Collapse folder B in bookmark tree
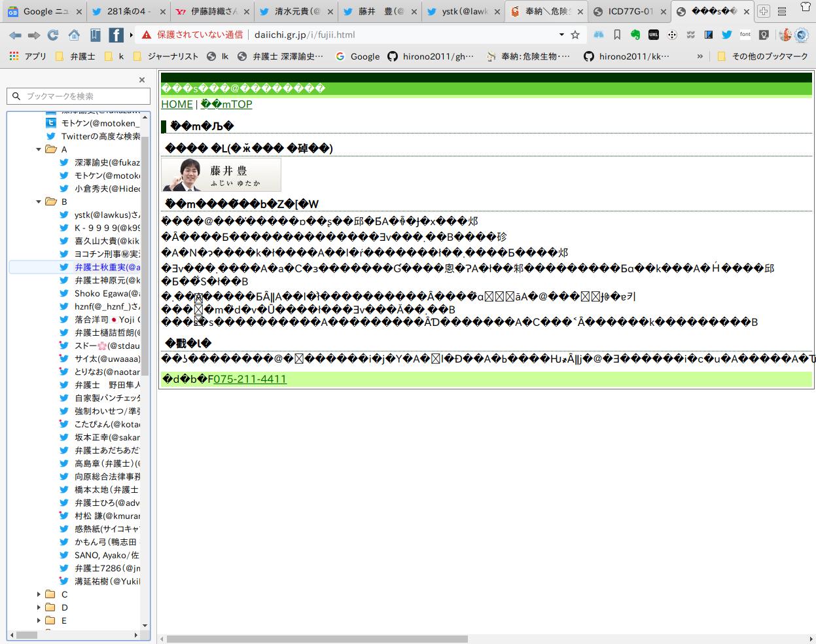The width and height of the screenshot is (816, 644). (39, 202)
